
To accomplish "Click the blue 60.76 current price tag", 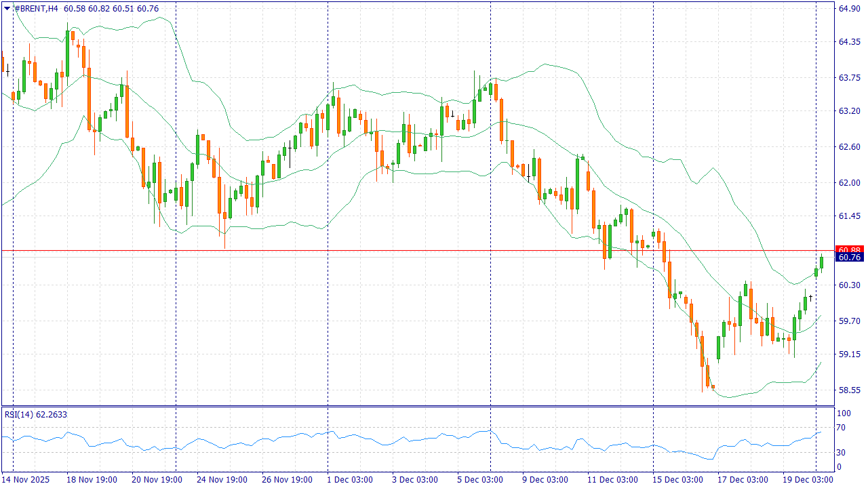I will point(849,258).
